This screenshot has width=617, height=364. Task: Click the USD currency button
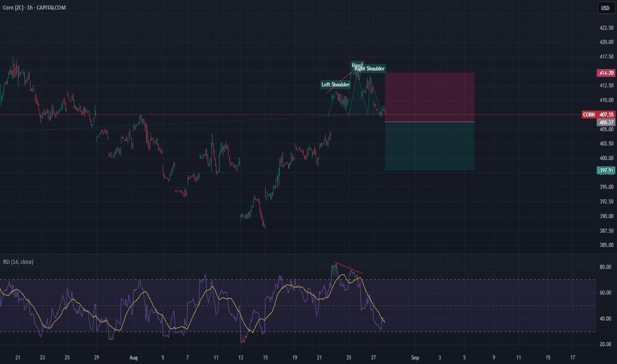coord(605,9)
